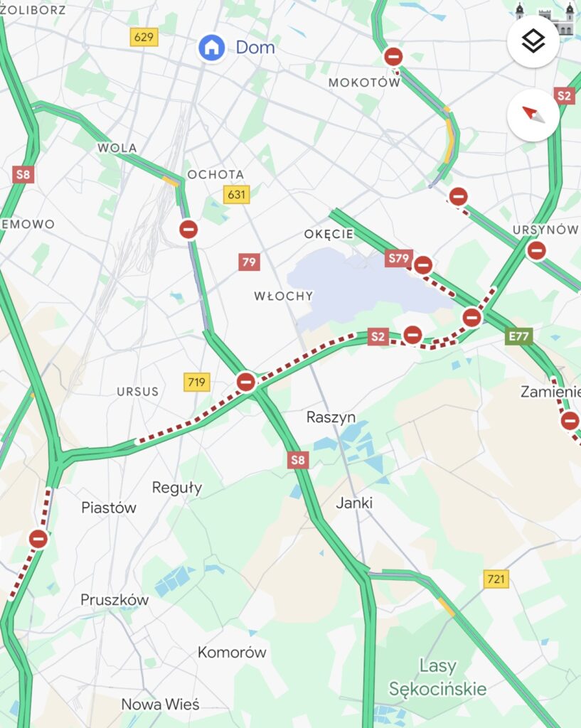Image resolution: width=581 pixels, height=728 pixels.
Task: Select the E77 green route badge
Action: click(x=518, y=336)
